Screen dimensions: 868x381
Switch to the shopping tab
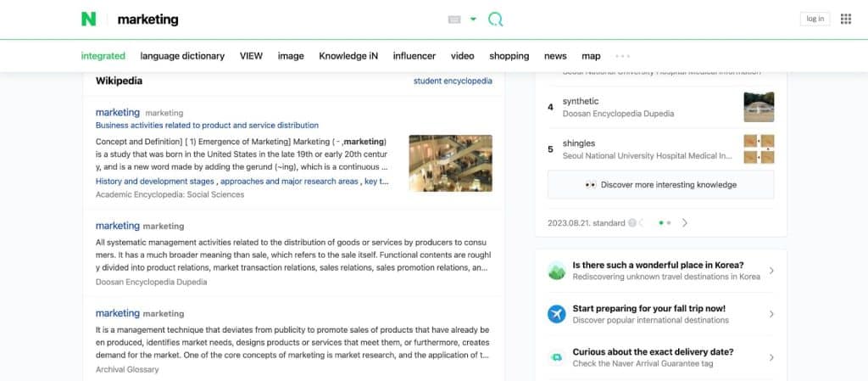coord(509,56)
